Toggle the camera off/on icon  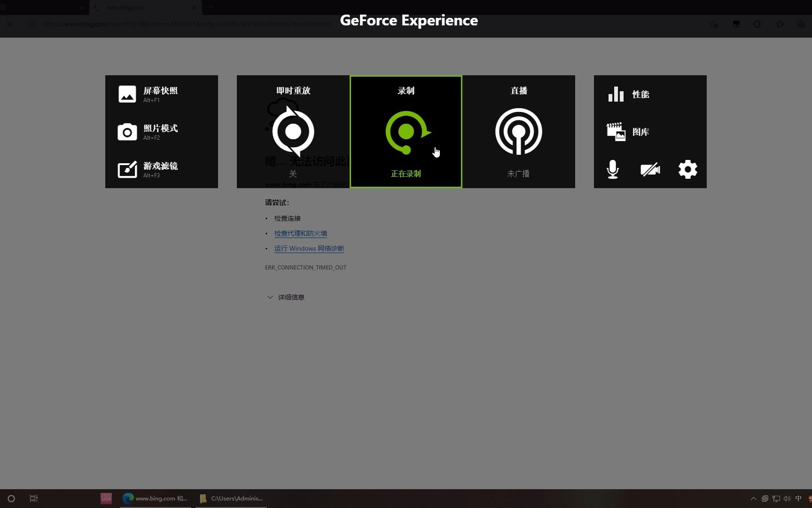coord(650,169)
